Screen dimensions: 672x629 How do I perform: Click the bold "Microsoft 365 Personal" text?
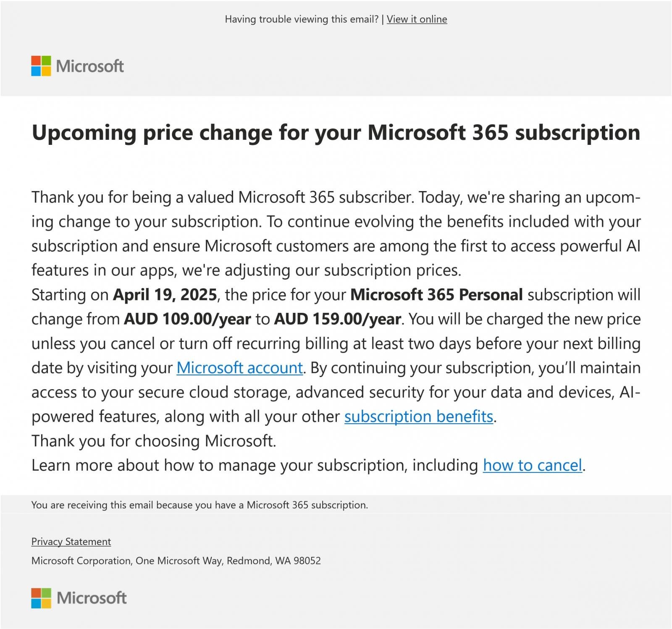[436, 295]
